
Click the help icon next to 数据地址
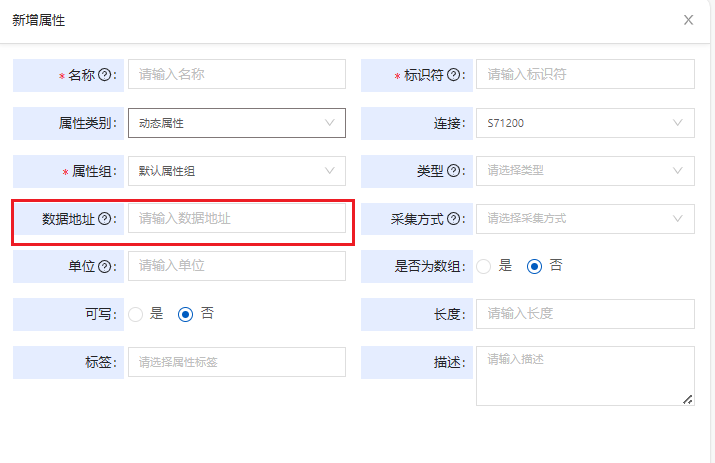[105, 218]
